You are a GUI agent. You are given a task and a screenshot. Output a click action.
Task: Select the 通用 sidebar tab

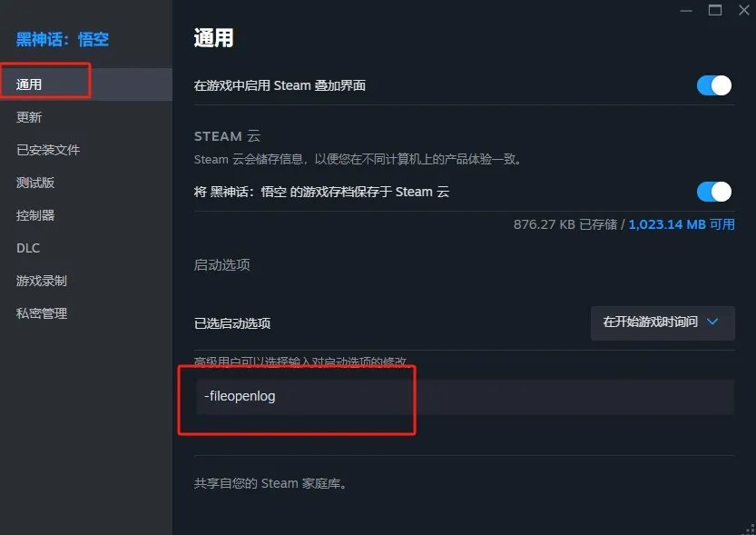point(86,84)
